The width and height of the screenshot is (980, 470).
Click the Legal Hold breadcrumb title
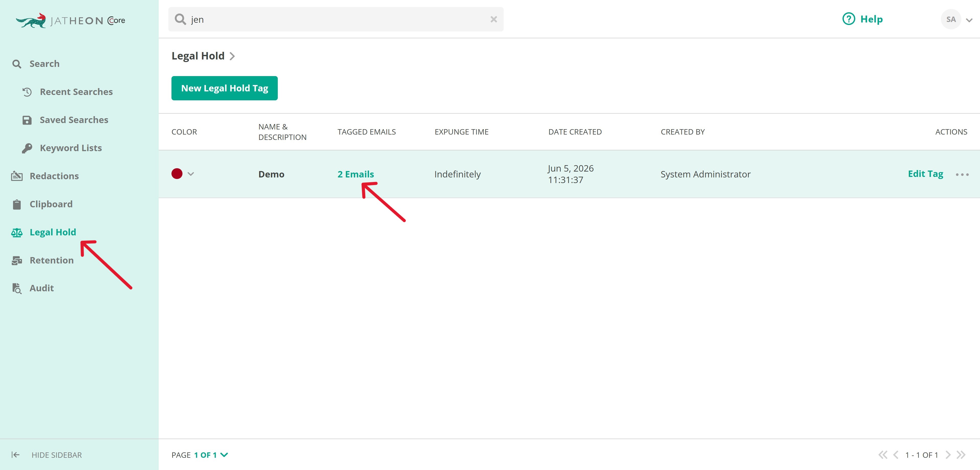pyautogui.click(x=198, y=56)
